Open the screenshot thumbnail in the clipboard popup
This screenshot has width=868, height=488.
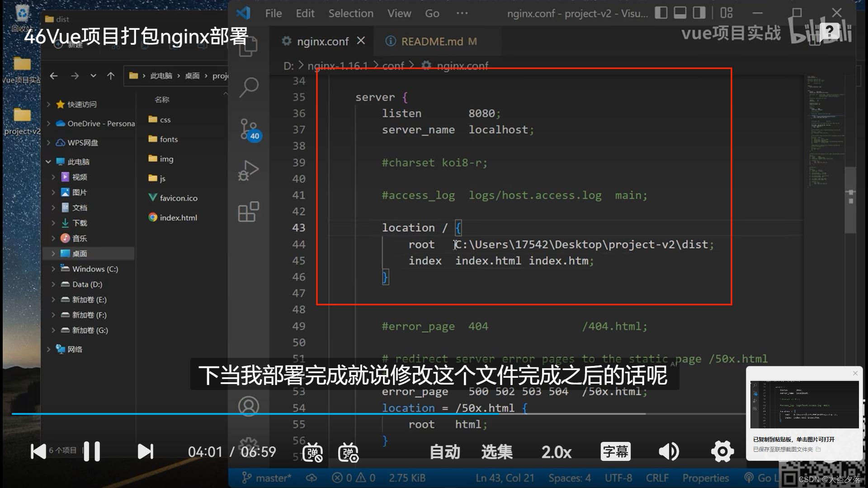[804, 404]
